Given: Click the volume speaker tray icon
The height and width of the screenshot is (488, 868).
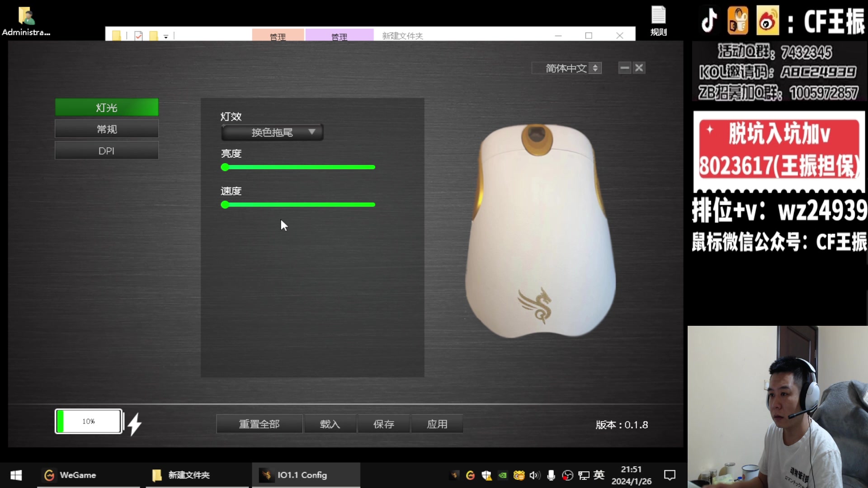Looking at the screenshot, I should [535, 475].
